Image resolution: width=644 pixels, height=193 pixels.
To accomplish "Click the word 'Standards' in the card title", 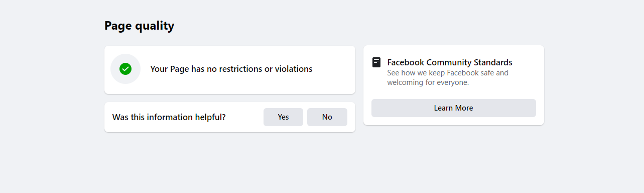I will click(x=493, y=62).
